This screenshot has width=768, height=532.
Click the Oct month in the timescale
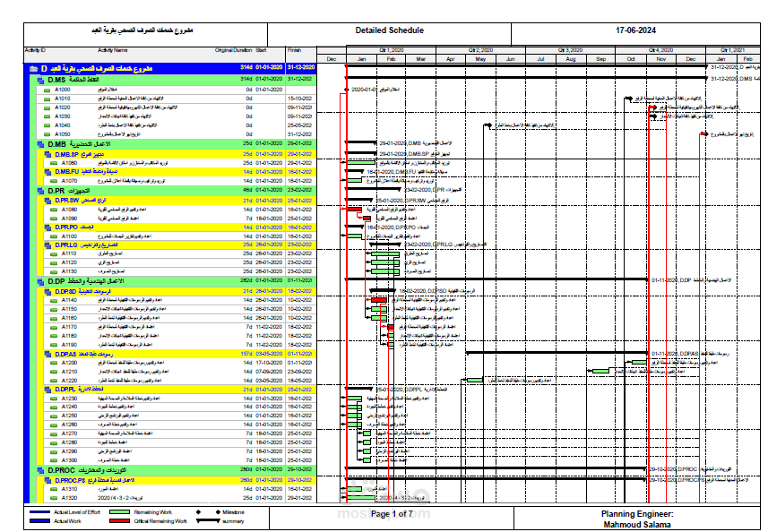[x=631, y=59]
